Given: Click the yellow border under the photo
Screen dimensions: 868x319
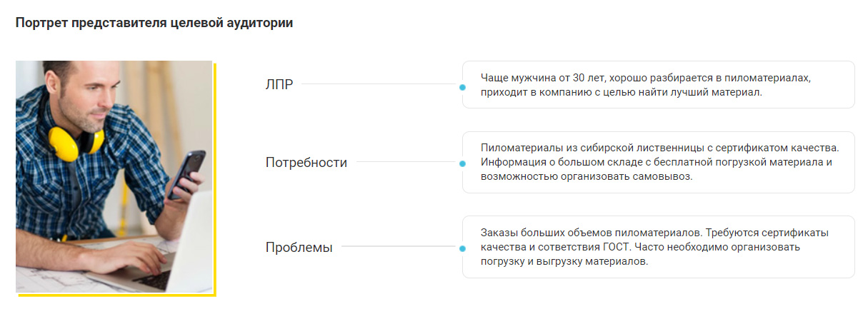Looking at the screenshot, I should 116,294.
